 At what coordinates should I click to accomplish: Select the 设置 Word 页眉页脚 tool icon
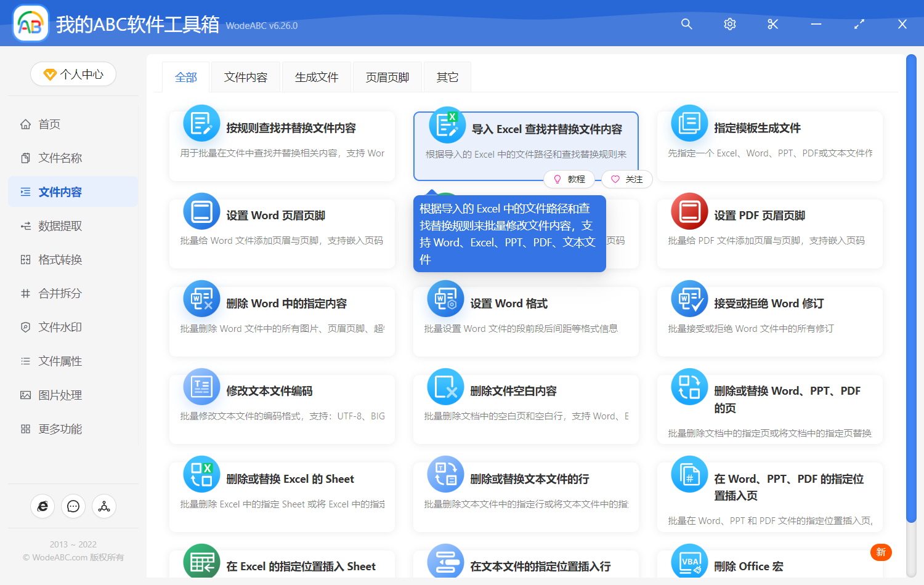[201, 211]
